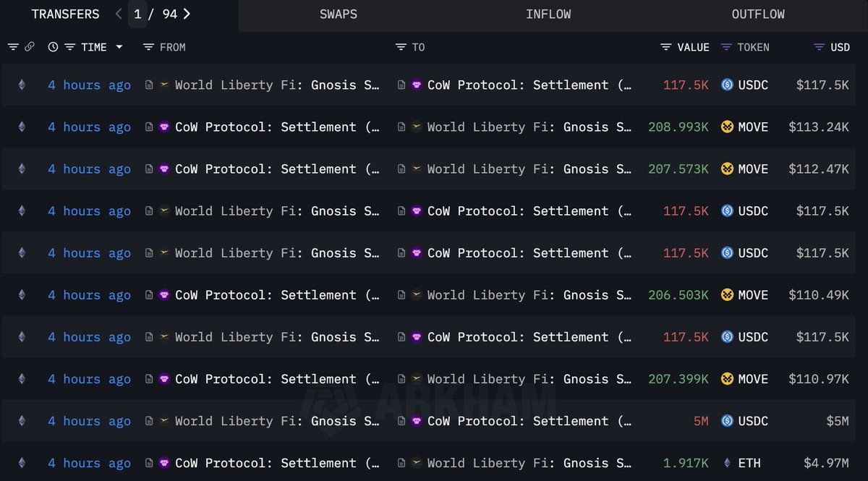The image size is (868, 481).
Task: Click the purple filter icon beside TOKEN header
Action: click(727, 46)
